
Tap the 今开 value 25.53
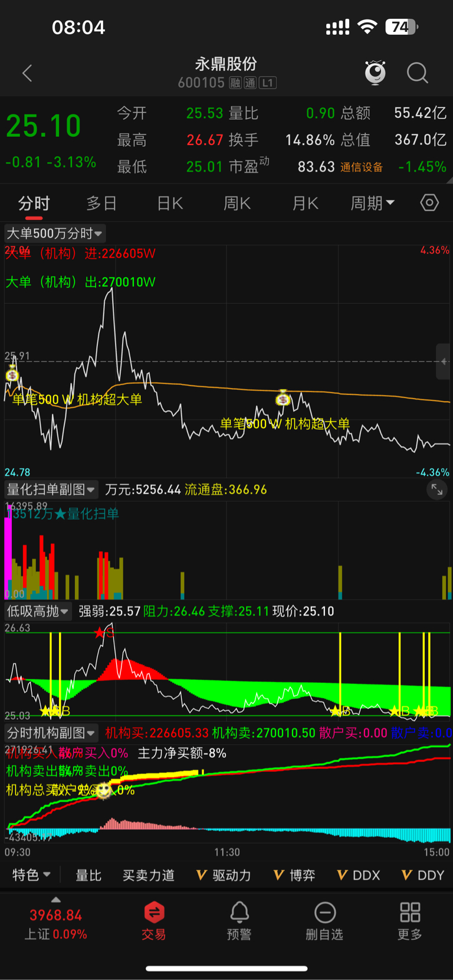pyautogui.click(x=205, y=113)
